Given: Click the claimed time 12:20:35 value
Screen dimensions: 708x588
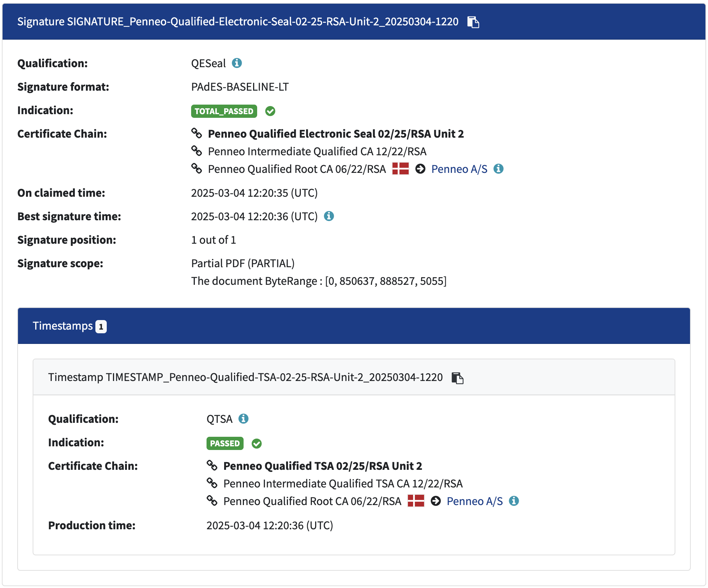Looking at the screenshot, I should 254,193.
